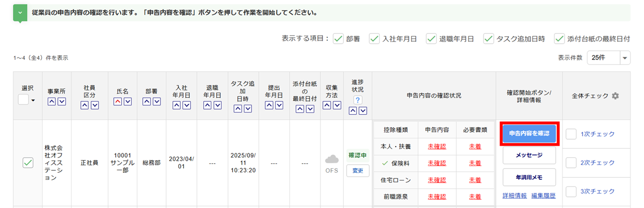Tick the 1次チェック checkbox
This screenshot has width=644, height=208.
[571, 134]
